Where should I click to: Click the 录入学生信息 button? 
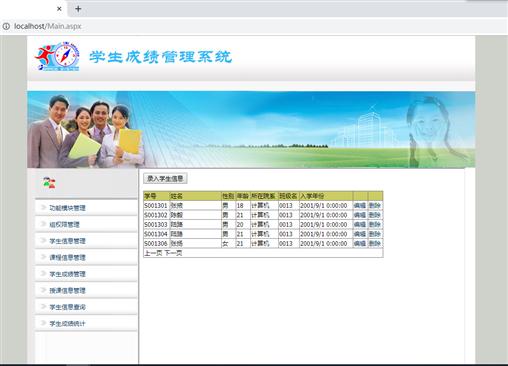click(165, 179)
